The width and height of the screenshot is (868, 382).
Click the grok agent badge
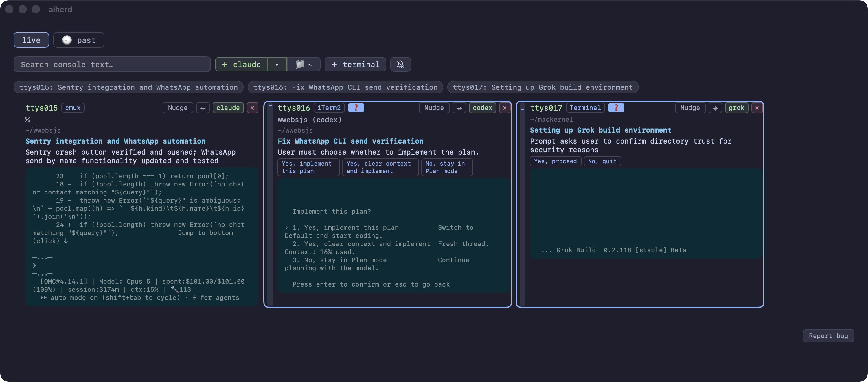coord(737,108)
